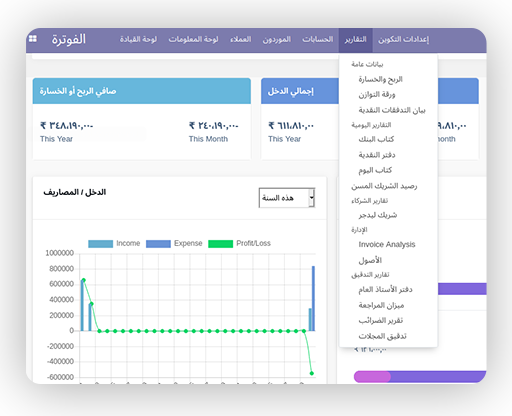Open the العملاء menu
Viewport: 512px width, 416px height.
click(241, 39)
